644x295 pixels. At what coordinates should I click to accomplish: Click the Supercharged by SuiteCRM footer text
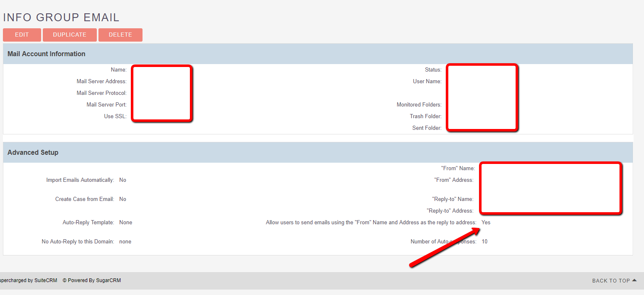point(28,280)
